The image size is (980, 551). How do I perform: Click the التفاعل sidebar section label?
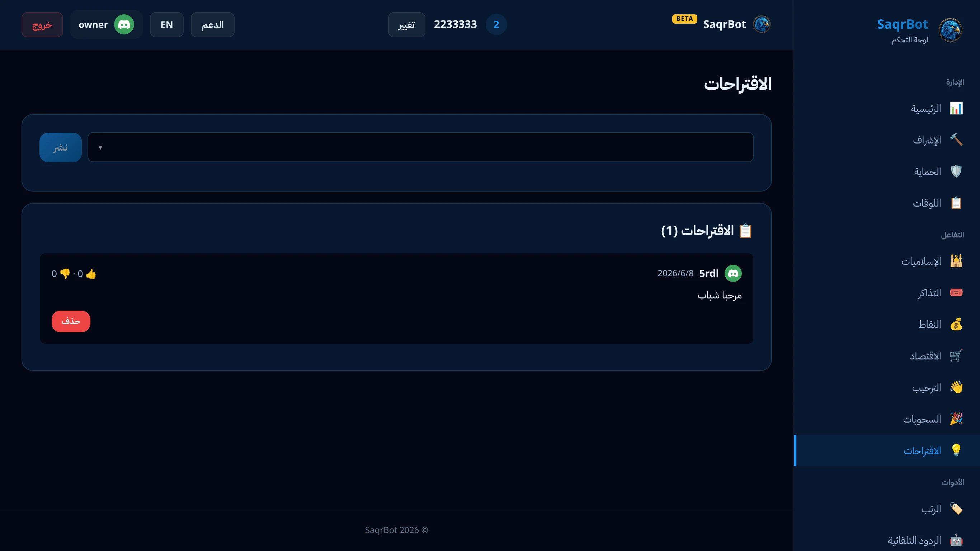(x=953, y=235)
